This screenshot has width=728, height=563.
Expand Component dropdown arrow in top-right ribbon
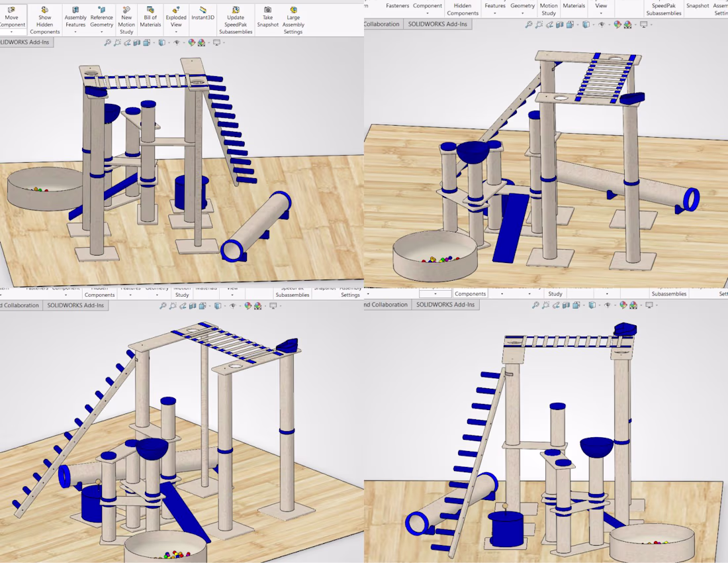coord(427,13)
